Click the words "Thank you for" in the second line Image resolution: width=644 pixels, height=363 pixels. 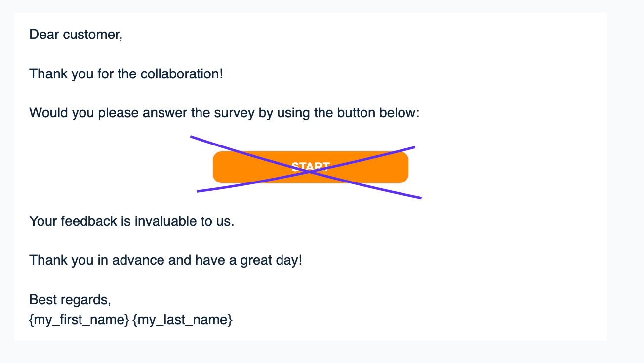(x=66, y=74)
